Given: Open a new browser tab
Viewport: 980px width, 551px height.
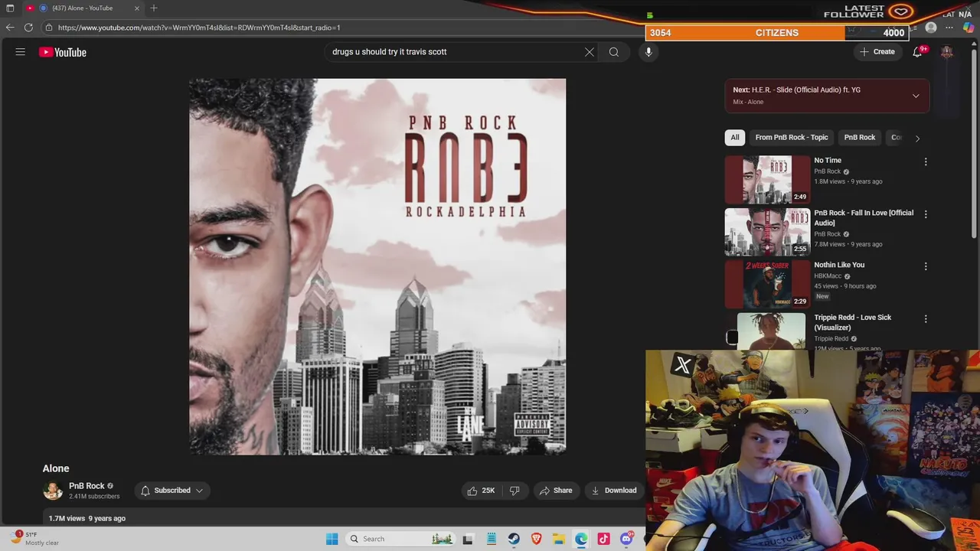Looking at the screenshot, I should click(x=154, y=8).
